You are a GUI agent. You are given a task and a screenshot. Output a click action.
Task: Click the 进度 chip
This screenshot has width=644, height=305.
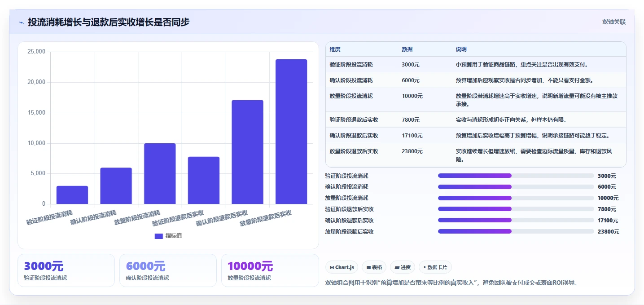[x=403, y=267]
